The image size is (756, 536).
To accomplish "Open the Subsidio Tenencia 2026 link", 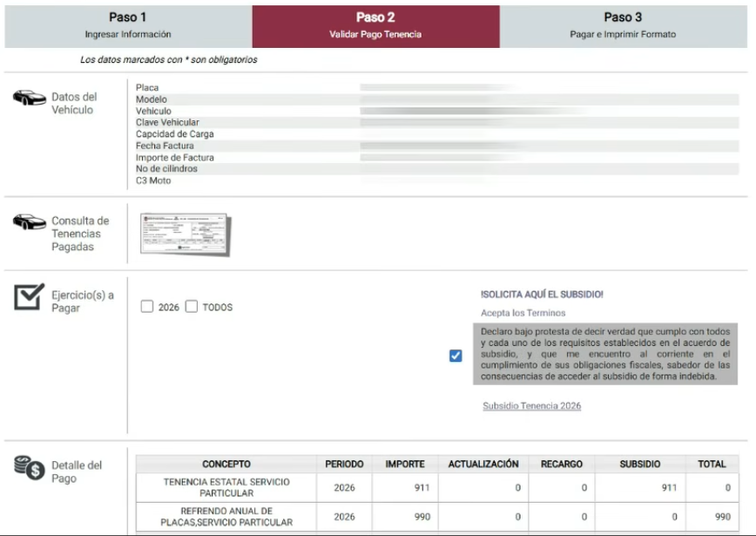I will point(532,406).
